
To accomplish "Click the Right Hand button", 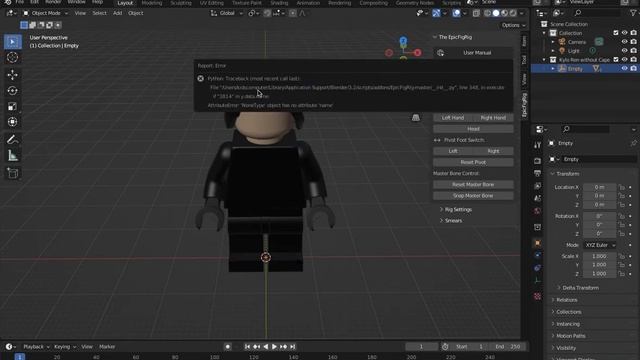I will 493,118.
